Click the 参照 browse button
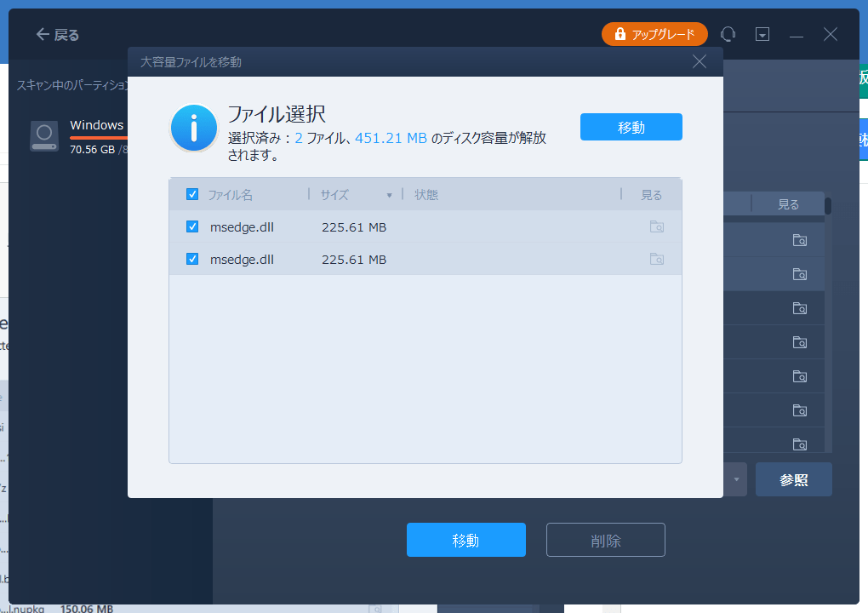The width and height of the screenshot is (868, 613). point(793,479)
